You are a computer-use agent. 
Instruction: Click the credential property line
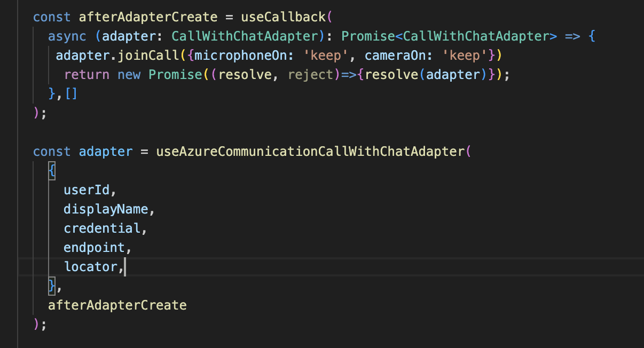click(105, 228)
